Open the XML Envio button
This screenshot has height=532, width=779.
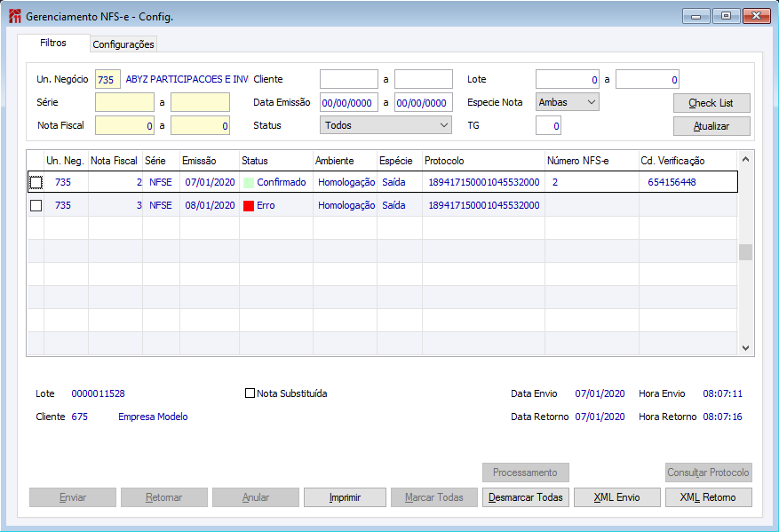click(617, 497)
